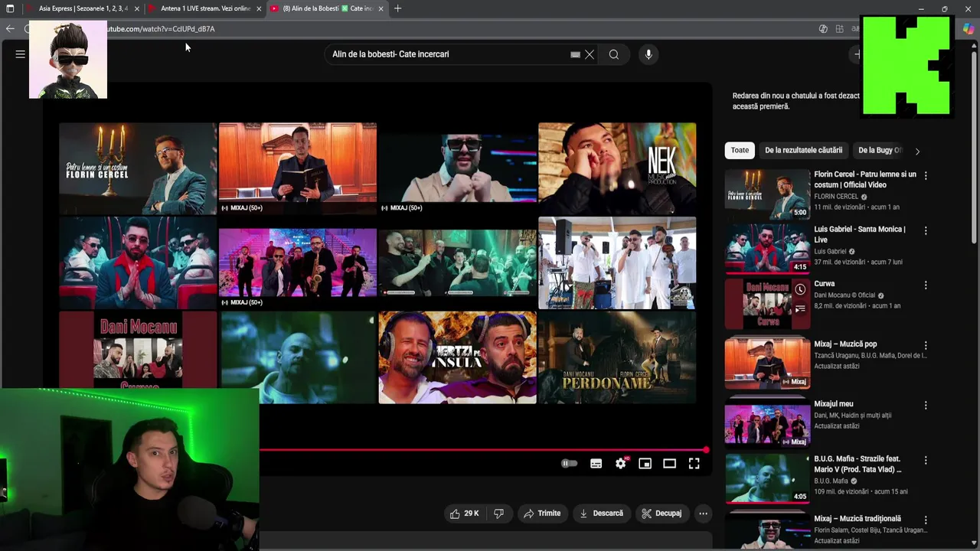Open browser extensions icon in address bar

click(x=840, y=28)
